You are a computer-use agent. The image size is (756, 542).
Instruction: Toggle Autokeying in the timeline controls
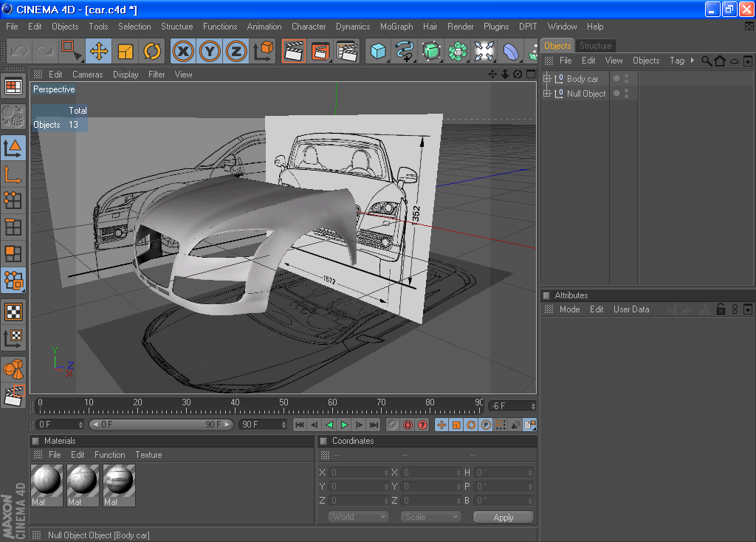pos(408,425)
